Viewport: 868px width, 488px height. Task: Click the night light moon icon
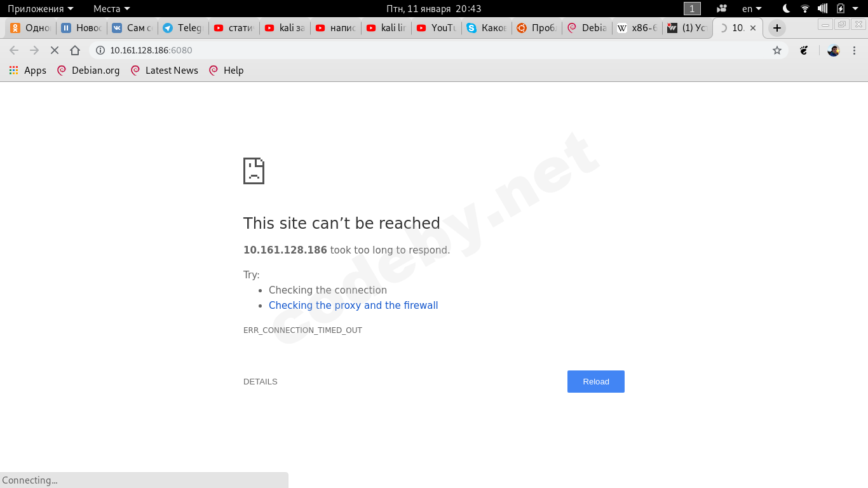click(x=787, y=8)
